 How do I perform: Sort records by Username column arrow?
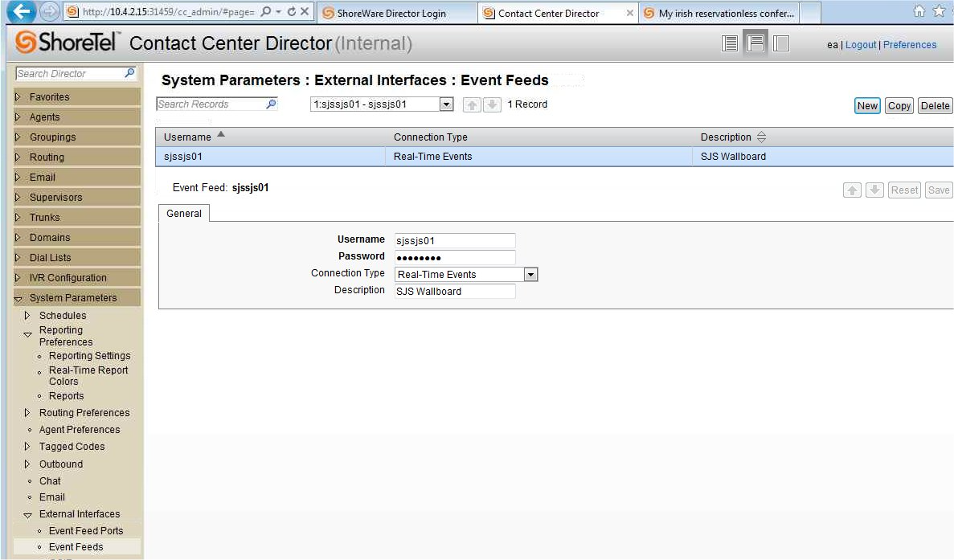(x=221, y=136)
